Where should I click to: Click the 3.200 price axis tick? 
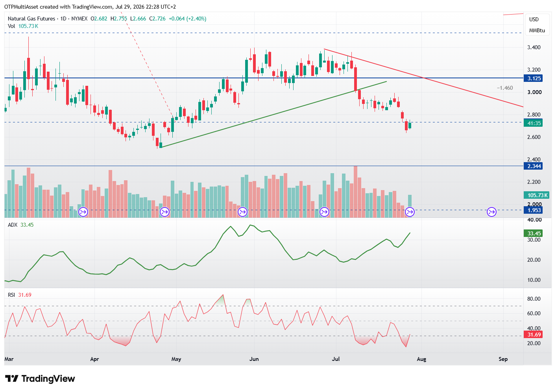click(534, 70)
